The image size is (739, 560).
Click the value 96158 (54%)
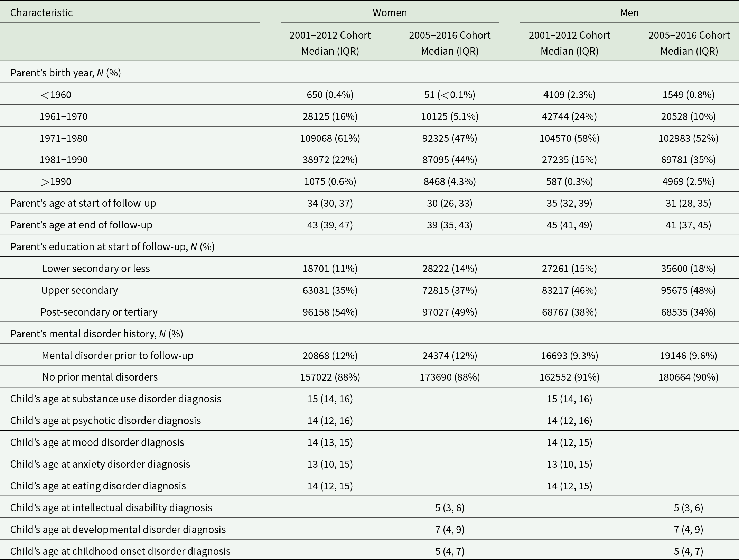click(330, 312)
